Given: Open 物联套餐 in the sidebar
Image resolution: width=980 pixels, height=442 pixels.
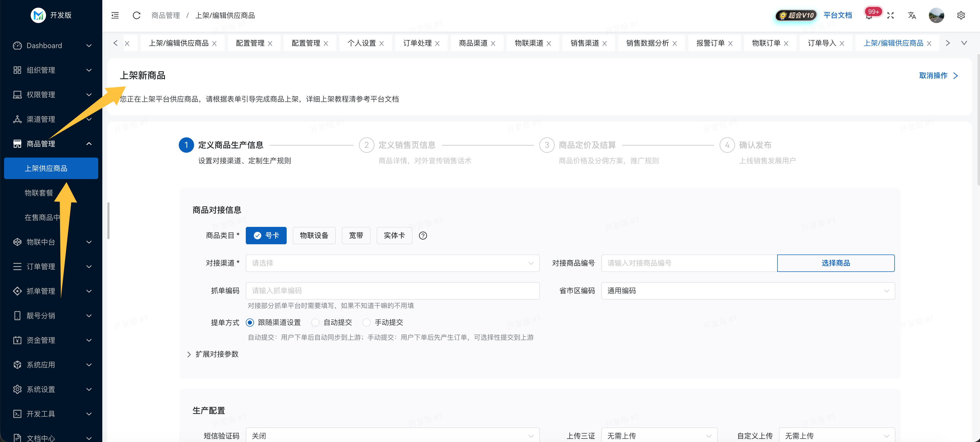Looking at the screenshot, I should 39,193.
